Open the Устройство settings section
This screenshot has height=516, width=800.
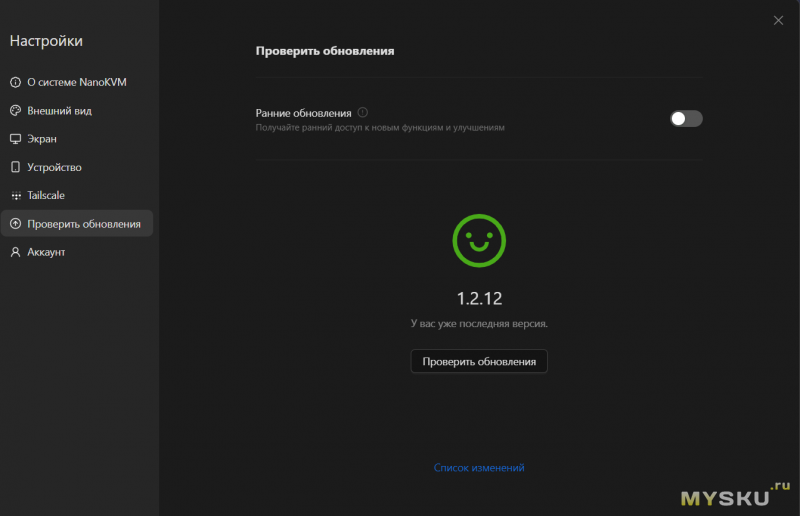(x=54, y=167)
